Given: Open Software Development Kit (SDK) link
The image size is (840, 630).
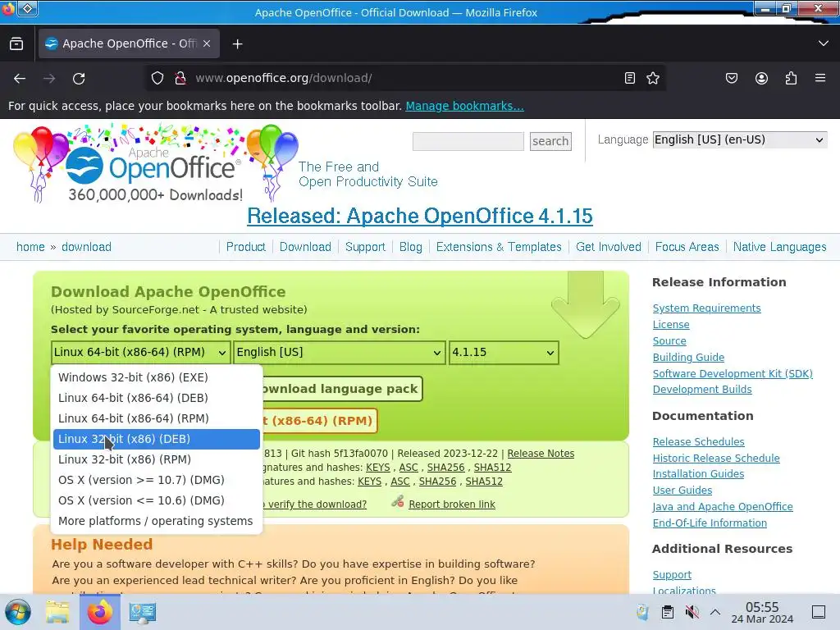Looking at the screenshot, I should [733, 373].
